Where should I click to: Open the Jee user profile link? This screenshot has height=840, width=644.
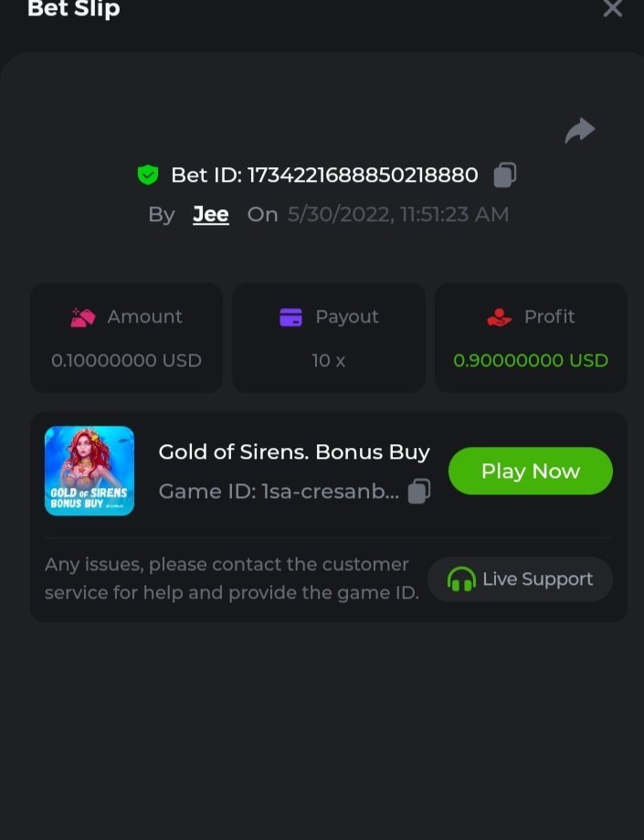(x=211, y=215)
